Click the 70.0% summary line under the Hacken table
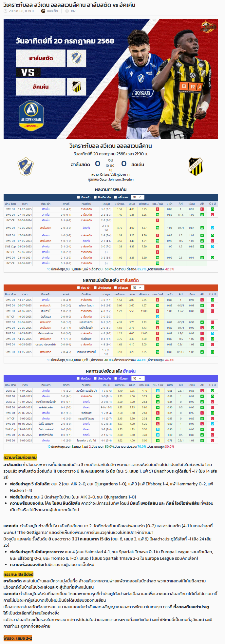This screenshot has height=644, width=225. 111,447
